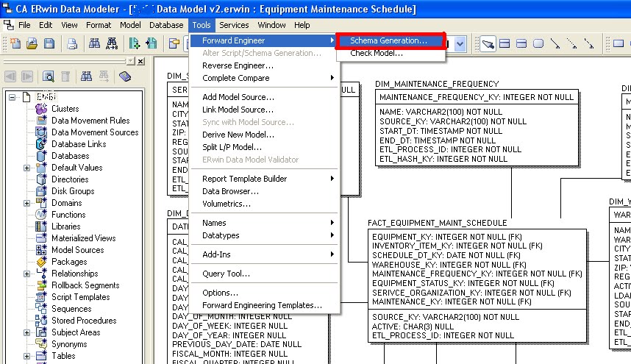Viewport: 631px width, 364px height.
Task: Select the dashed View table tool
Action: tap(521, 43)
